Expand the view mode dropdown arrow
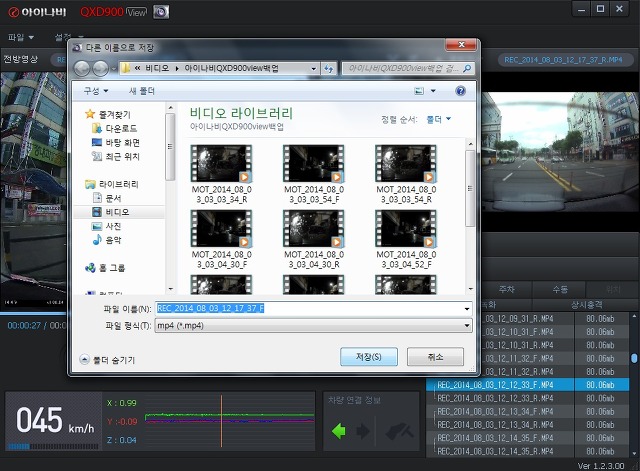The image size is (640, 471). pos(433,91)
